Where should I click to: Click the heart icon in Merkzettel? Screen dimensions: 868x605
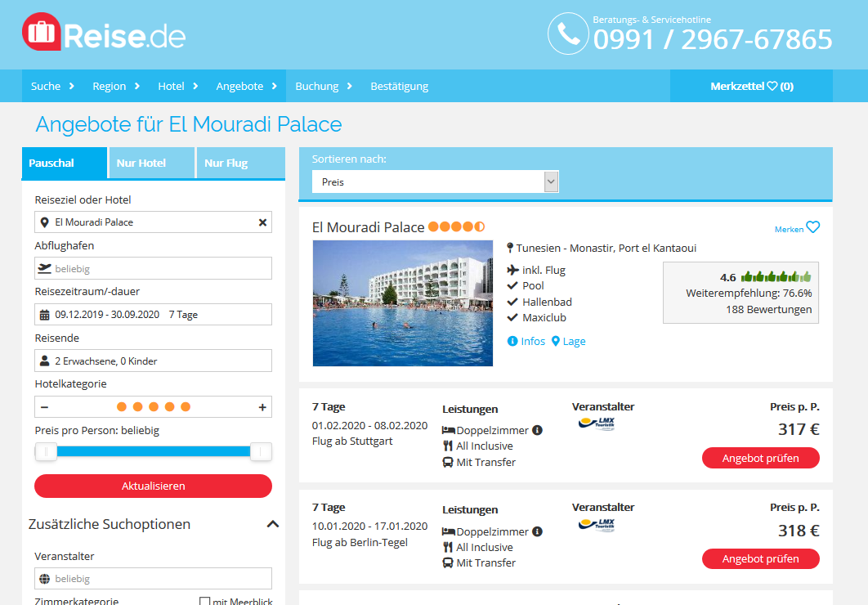coord(772,87)
